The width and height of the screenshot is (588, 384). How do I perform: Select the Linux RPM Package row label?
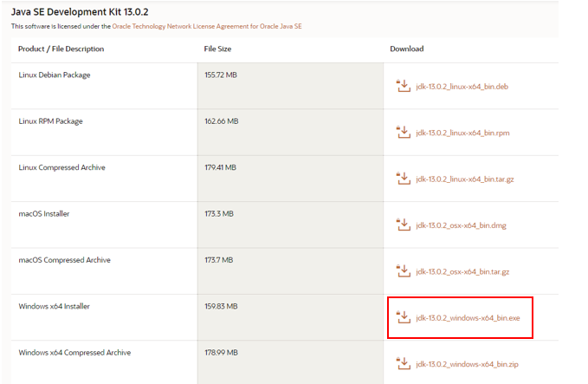50,121
